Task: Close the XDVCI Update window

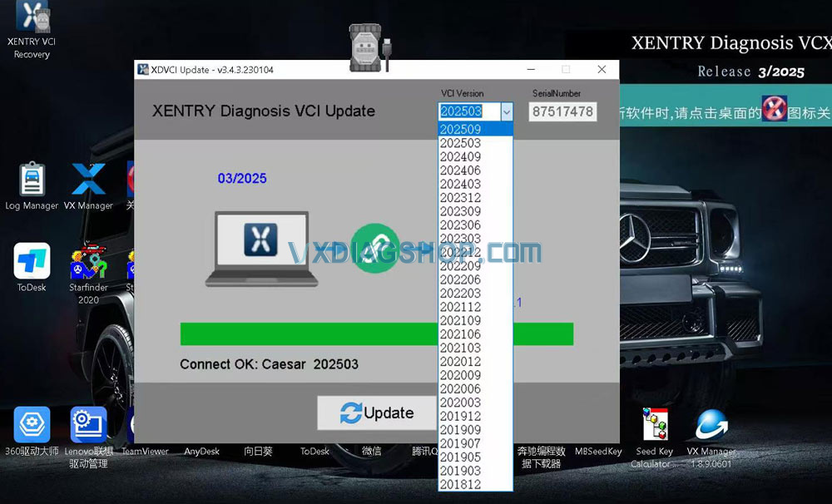Action: coord(602,70)
